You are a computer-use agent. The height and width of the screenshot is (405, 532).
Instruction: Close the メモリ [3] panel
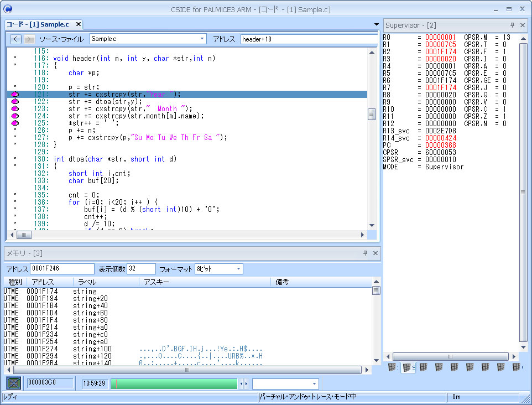pos(375,253)
